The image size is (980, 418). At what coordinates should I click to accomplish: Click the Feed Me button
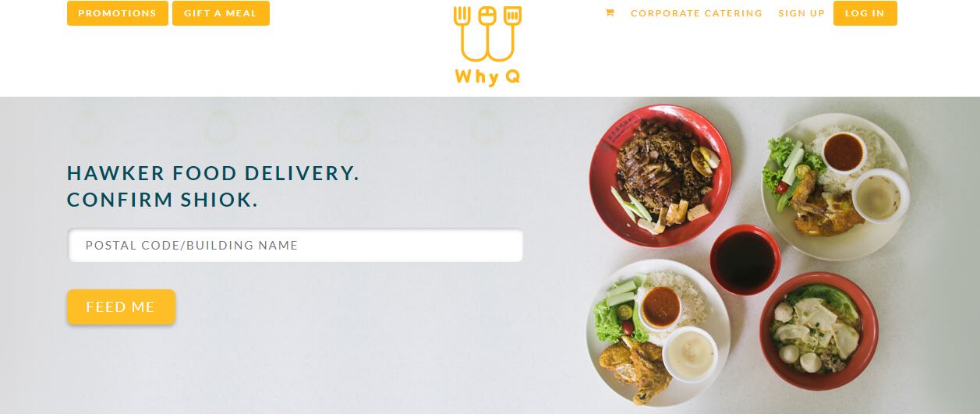[121, 307]
